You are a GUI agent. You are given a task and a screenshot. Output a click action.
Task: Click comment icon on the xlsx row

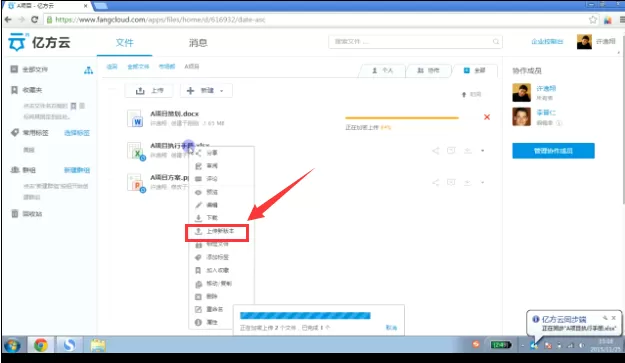pyautogui.click(x=451, y=150)
